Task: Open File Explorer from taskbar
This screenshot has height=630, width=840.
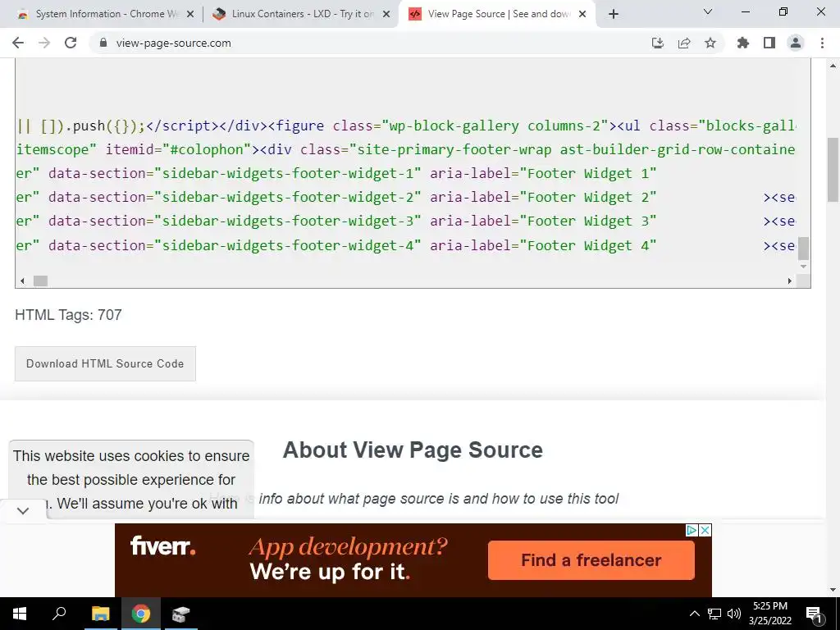Action: click(100, 614)
